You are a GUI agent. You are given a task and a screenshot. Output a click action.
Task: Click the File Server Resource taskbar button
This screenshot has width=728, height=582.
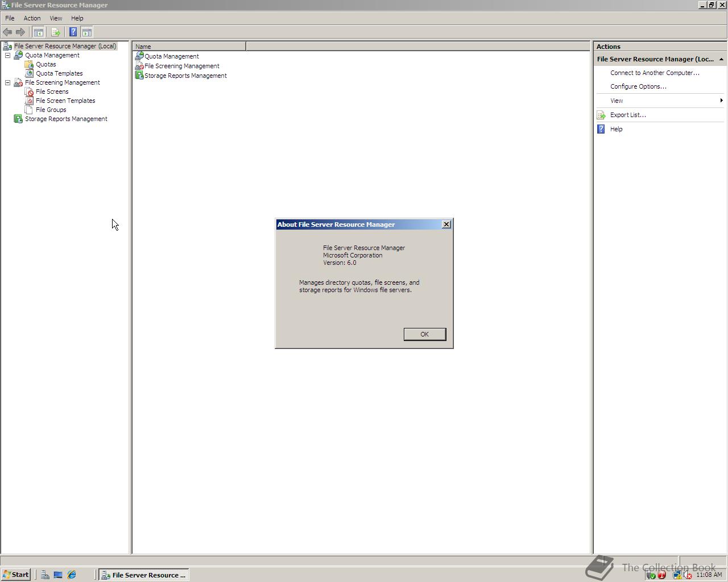143,575
